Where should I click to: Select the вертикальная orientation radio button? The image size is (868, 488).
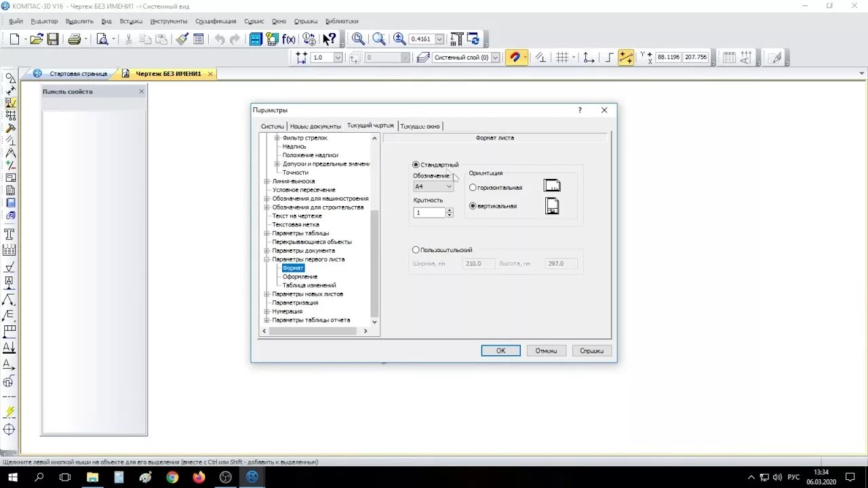[x=473, y=206]
